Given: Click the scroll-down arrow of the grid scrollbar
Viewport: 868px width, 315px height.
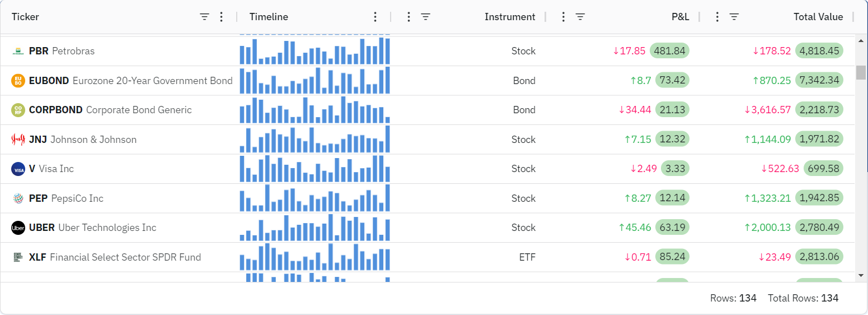Looking at the screenshot, I should 861,275.
